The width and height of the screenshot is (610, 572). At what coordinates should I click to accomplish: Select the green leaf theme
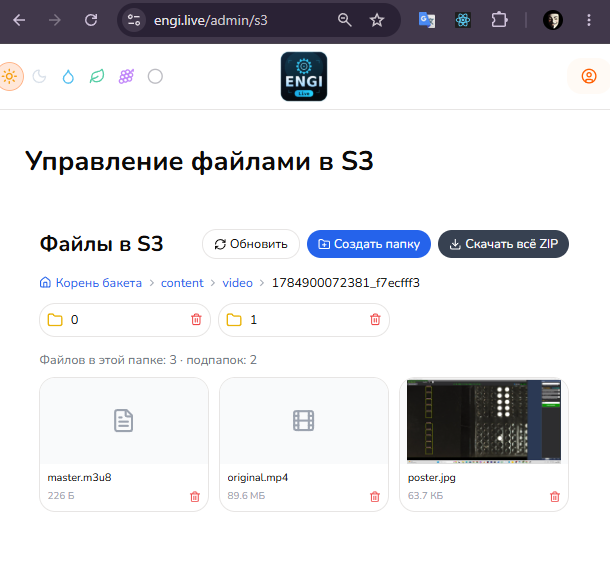click(x=97, y=76)
